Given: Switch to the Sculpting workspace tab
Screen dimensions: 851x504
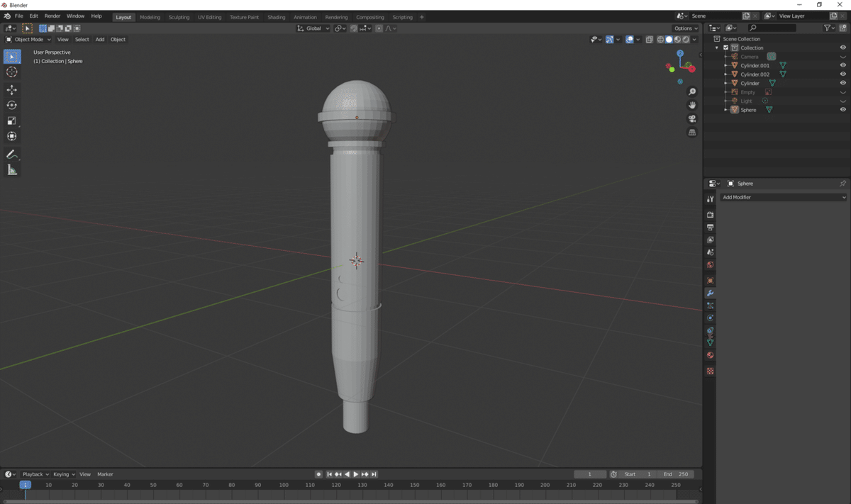Looking at the screenshot, I should 179,17.
